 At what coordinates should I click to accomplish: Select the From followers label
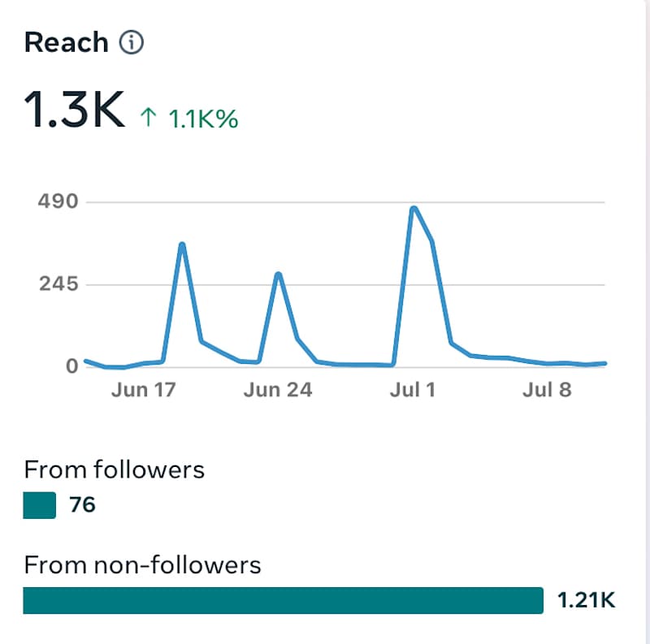click(x=115, y=469)
